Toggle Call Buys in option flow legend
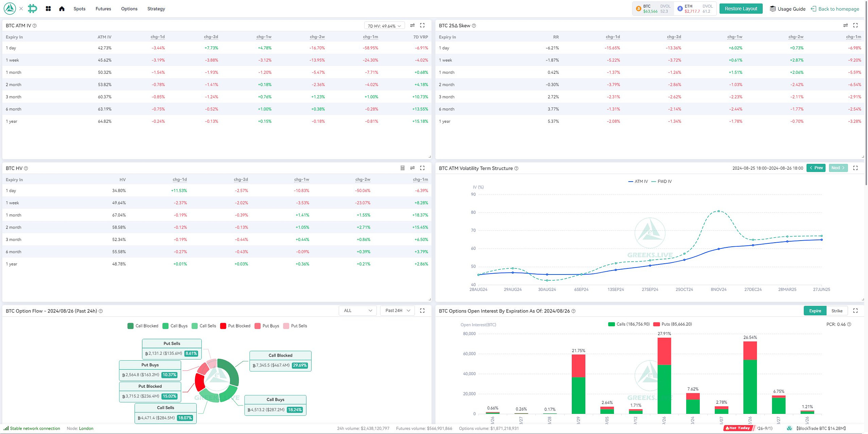The height and width of the screenshot is (434, 868). click(x=175, y=326)
